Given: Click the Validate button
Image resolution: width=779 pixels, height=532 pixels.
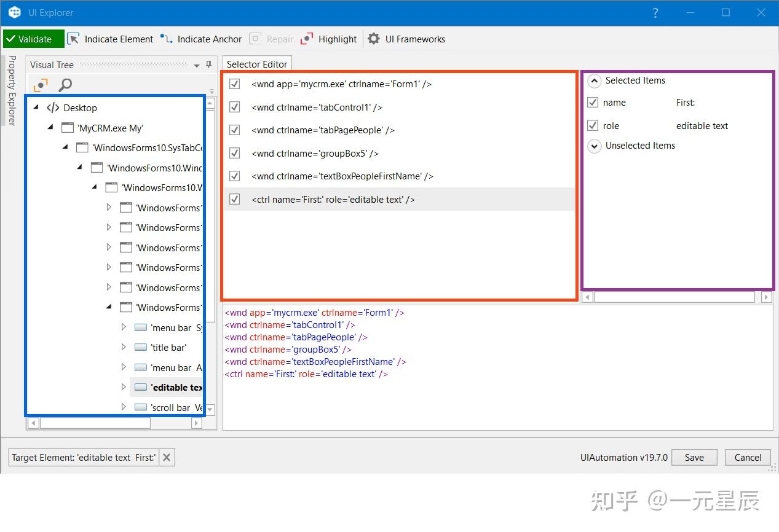Looking at the screenshot, I should [x=33, y=38].
